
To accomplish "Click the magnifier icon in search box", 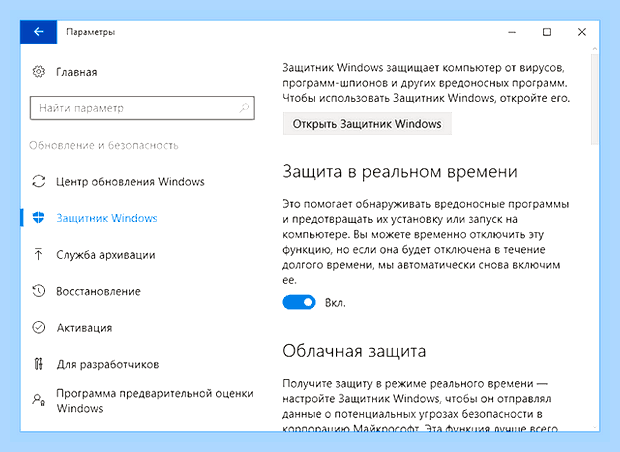I will coord(244,108).
